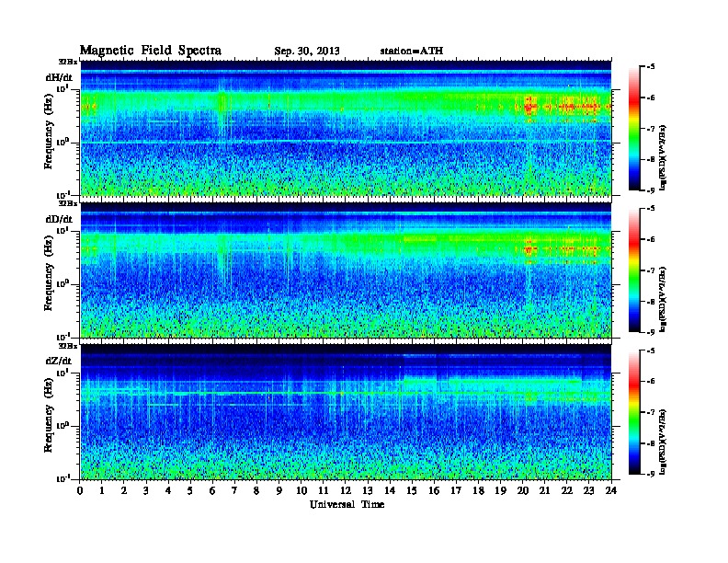Image resolution: width=728 pixels, height=563 pixels.
Task: Click hour tick label "11" on time axis
Action: (324, 490)
